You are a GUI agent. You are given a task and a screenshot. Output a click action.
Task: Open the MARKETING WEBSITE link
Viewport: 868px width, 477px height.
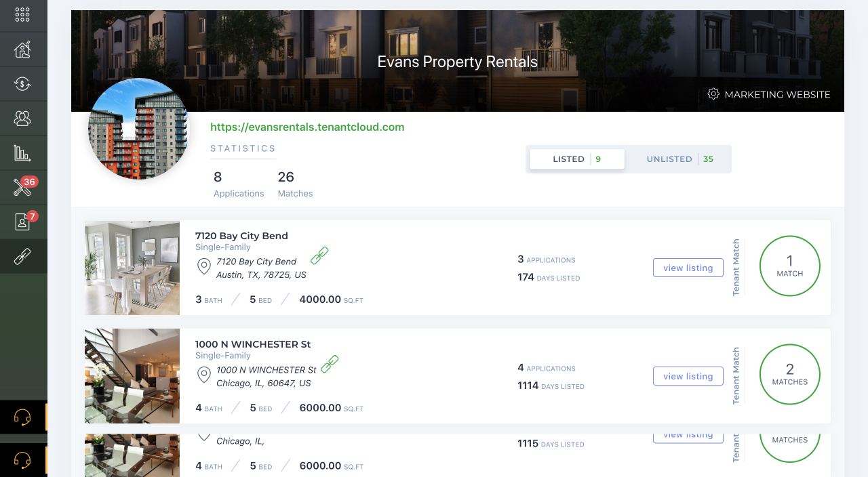(777, 95)
